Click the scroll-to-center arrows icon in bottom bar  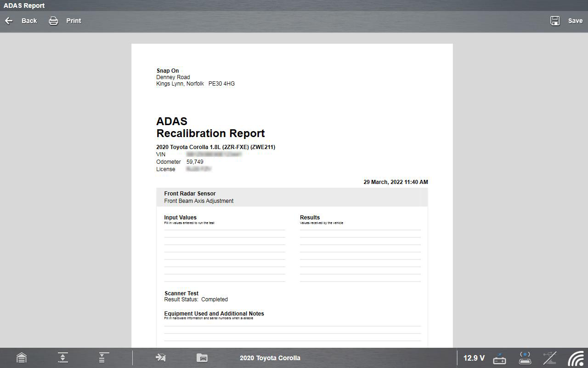pos(63,358)
